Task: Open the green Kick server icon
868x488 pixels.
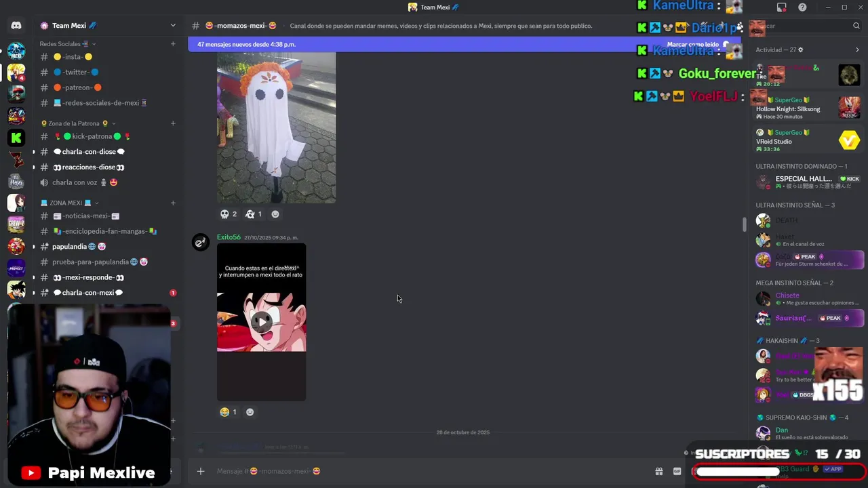Action: tap(16, 138)
